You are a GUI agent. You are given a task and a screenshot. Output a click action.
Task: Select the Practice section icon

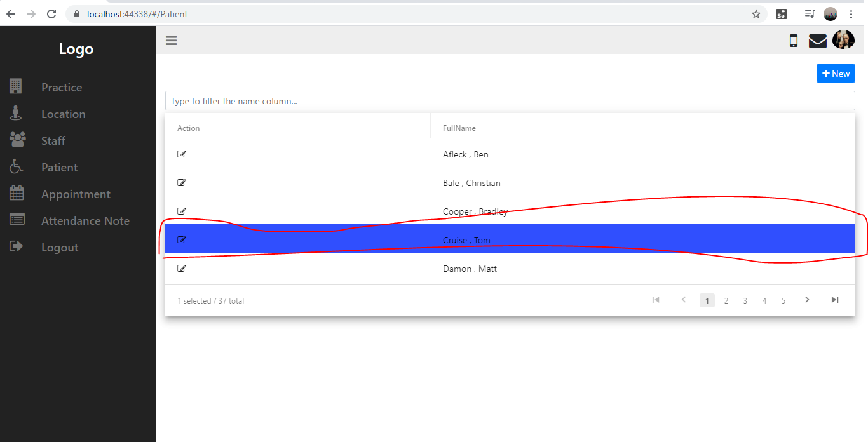[15, 87]
